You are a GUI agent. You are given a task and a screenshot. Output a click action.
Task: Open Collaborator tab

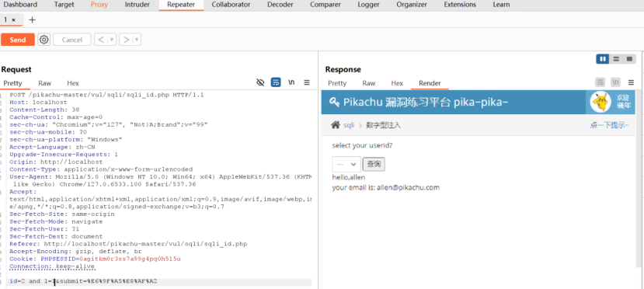(x=231, y=5)
